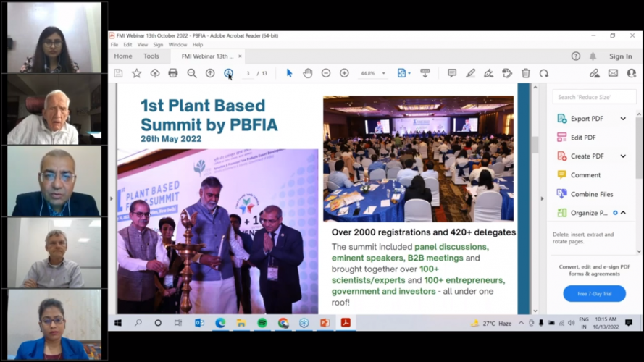Image resolution: width=644 pixels, height=362 pixels.
Task: Click the Search tools field
Action: tap(594, 97)
